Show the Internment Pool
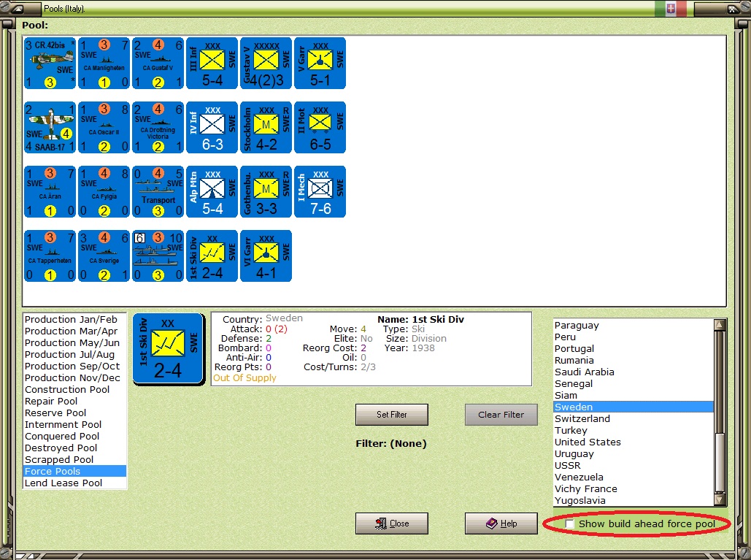This screenshot has width=751, height=560. point(74,424)
